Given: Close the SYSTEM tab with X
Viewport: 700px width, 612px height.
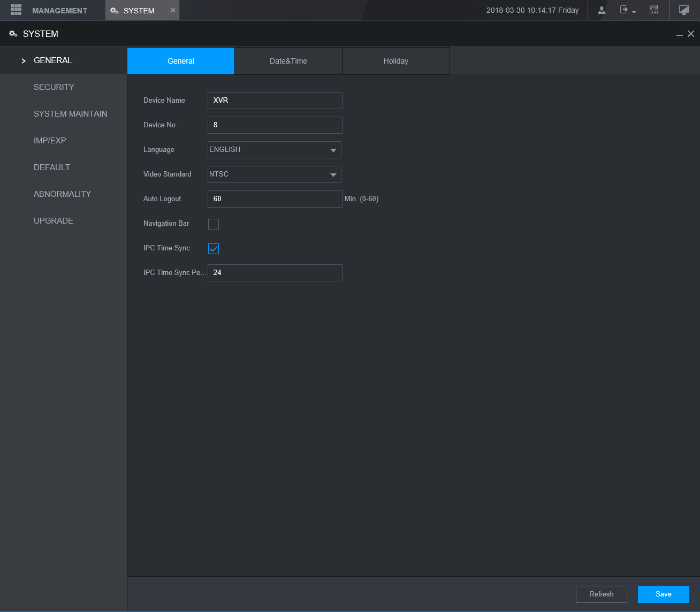Looking at the screenshot, I should (172, 10).
